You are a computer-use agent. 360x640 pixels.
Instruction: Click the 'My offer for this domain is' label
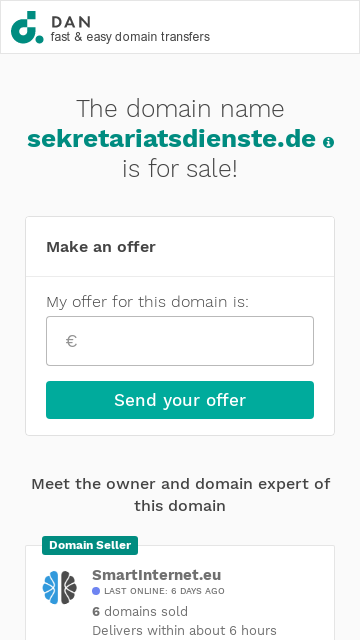[x=147, y=302]
